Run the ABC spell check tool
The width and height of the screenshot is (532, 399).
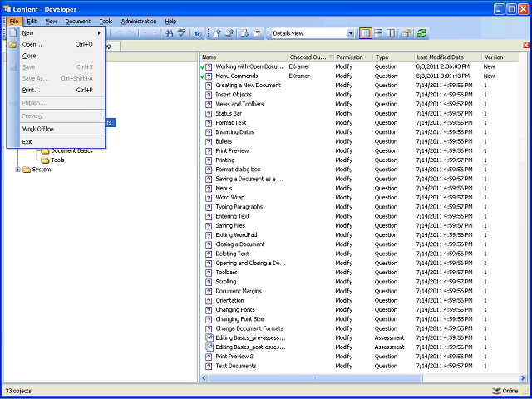click(181, 33)
